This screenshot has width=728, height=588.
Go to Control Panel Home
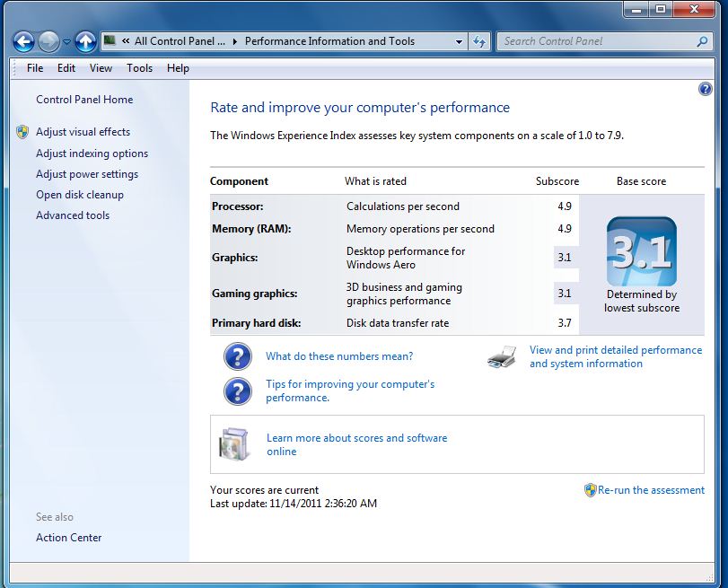(x=84, y=100)
